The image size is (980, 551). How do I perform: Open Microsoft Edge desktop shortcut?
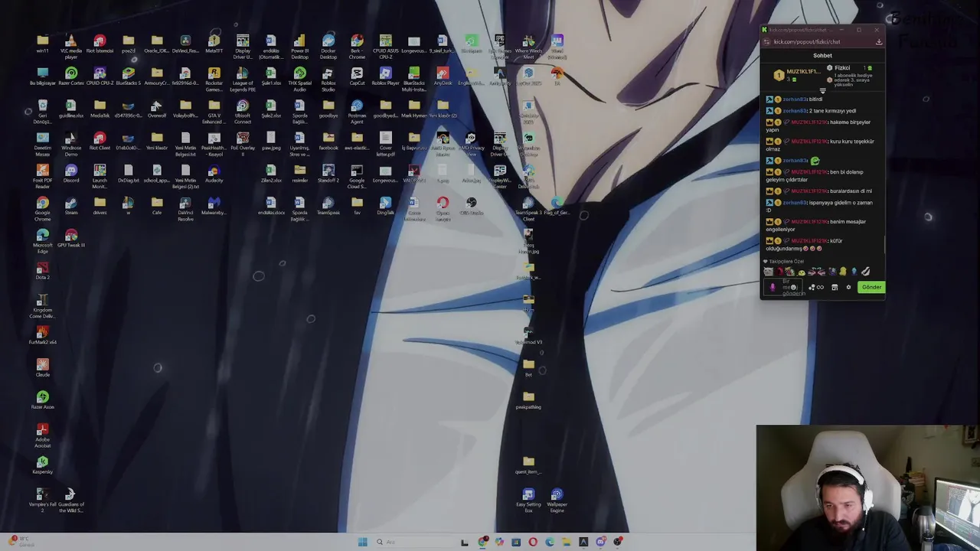coord(42,240)
